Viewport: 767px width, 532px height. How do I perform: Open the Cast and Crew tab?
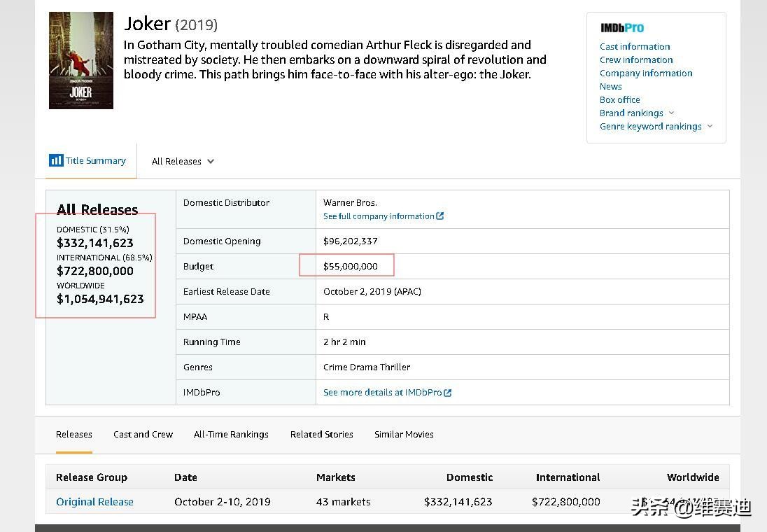click(x=143, y=434)
